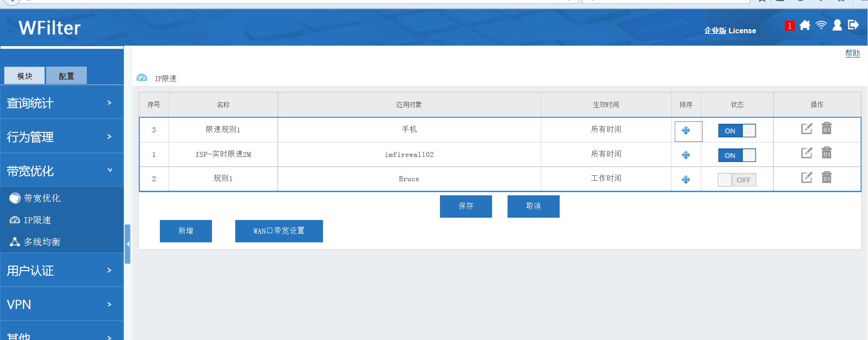Delete the 规则1 rule
The width and height of the screenshot is (868, 340).
pos(826,178)
